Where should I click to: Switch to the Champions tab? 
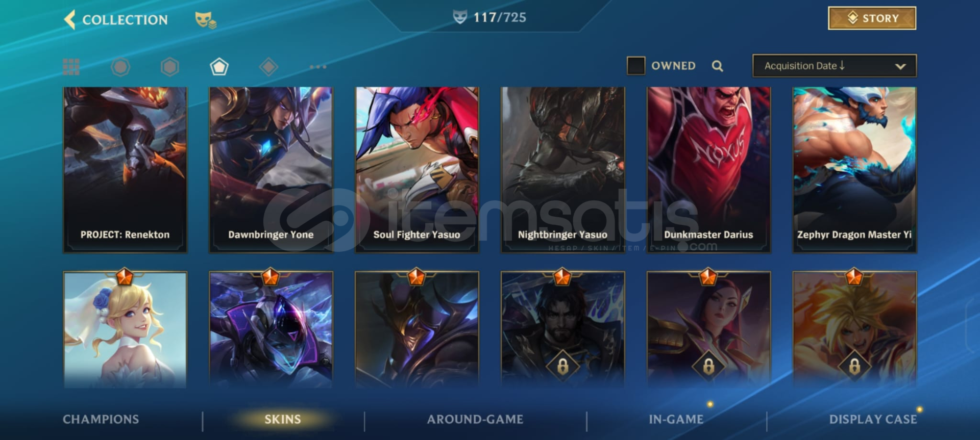pyautogui.click(x=101, y=419)
